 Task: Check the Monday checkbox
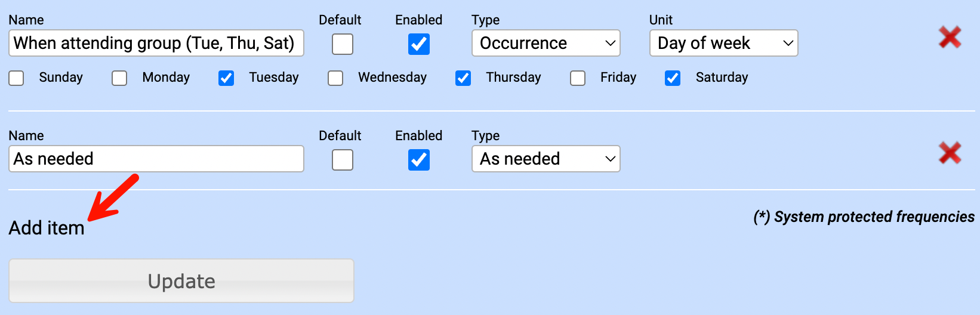coord(119,78)
